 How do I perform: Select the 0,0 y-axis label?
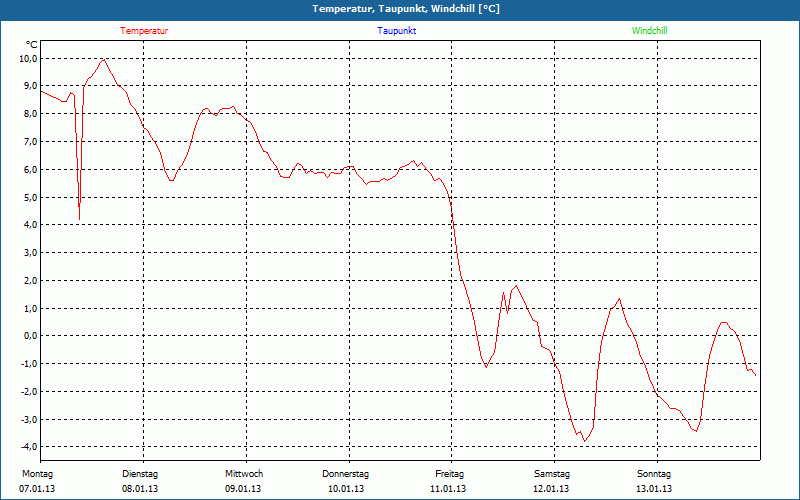pyautogui.click(x=31, y=335)
